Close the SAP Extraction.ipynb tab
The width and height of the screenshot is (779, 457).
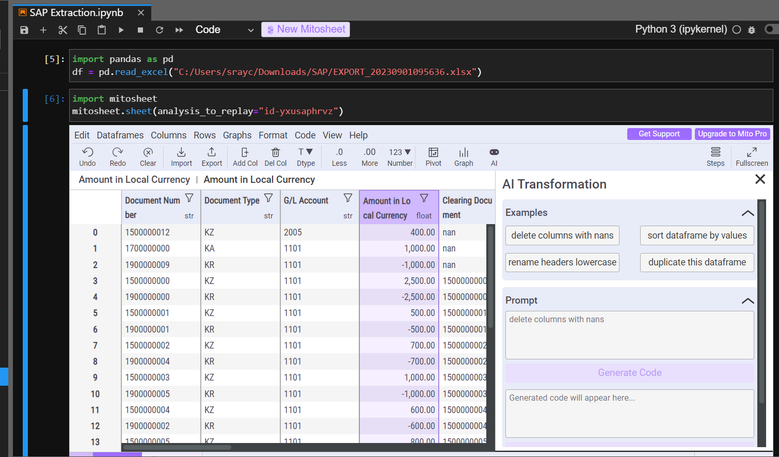tap(141, 12)
